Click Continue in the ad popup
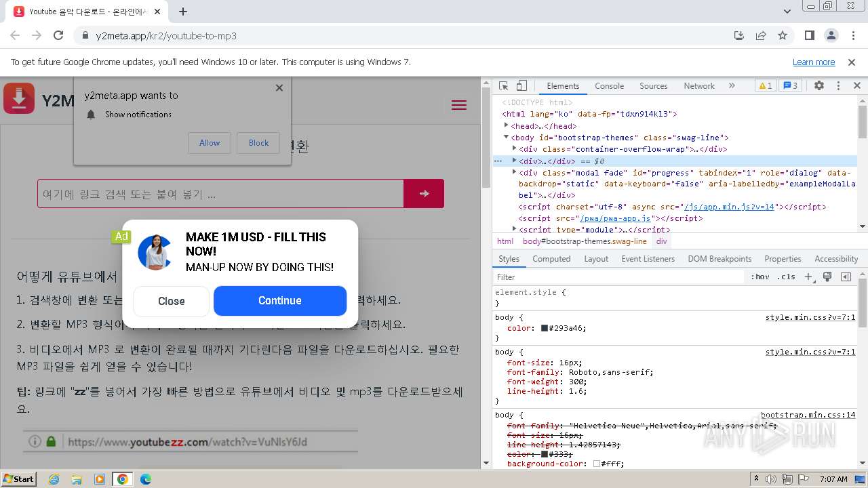 tap(280, 301)
